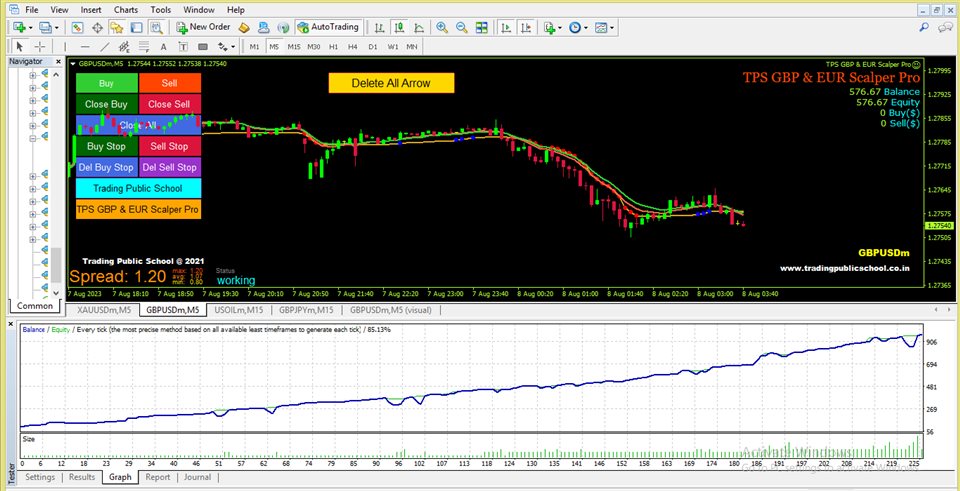Close the Navigator panel with its X

click(58, 61)
